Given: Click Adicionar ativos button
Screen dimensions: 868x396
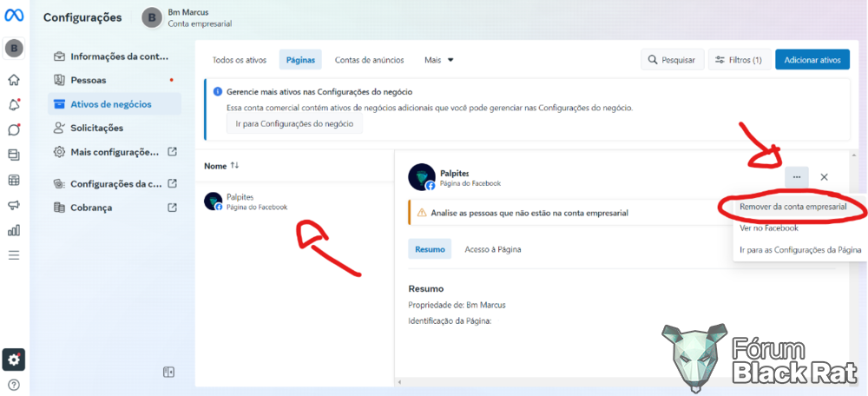Looking at the screenshot, I should pyautogui.click(x=812, y=60).
